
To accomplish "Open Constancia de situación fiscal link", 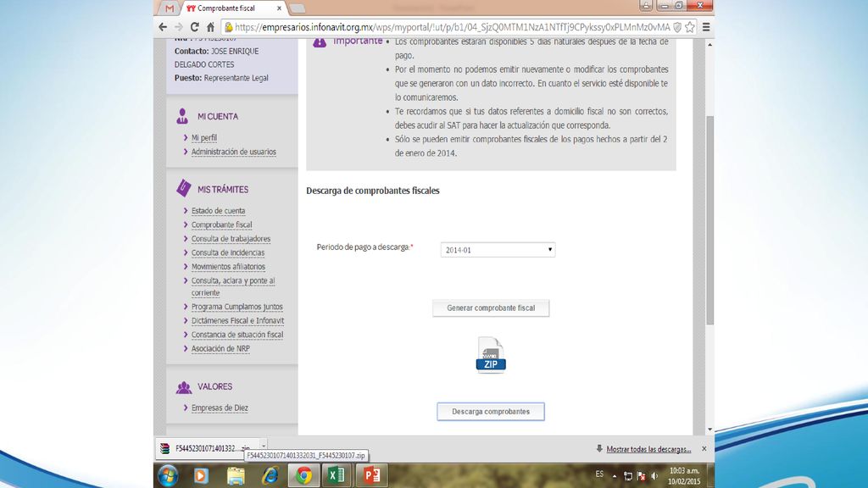I will [237, 335].
